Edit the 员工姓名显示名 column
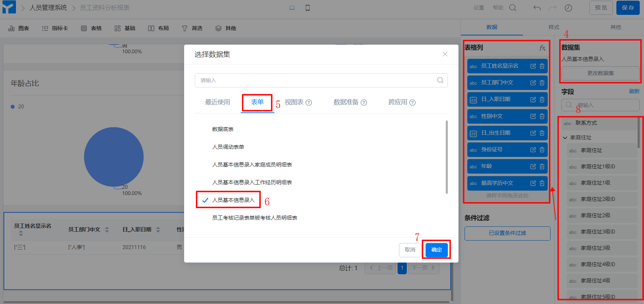Viewport: 644px width, 304px height. tap(533, 66)
